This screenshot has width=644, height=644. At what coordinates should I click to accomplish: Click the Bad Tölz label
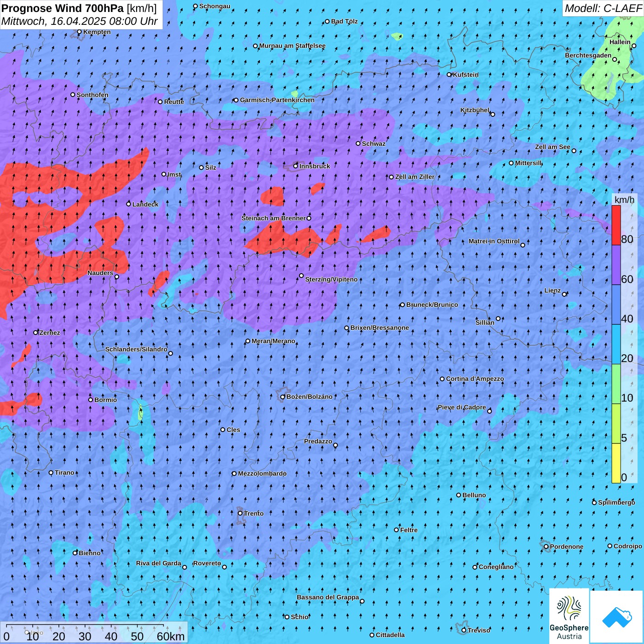point(344,21)
